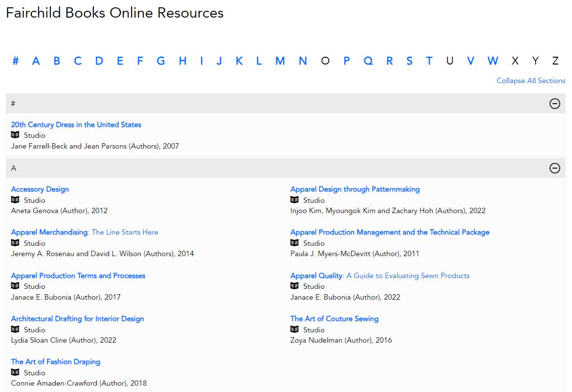This screenshot has width=572, height=392.
Task: Open Apparel Production Management and the Technical Package
Action: (x=390, y=232)
